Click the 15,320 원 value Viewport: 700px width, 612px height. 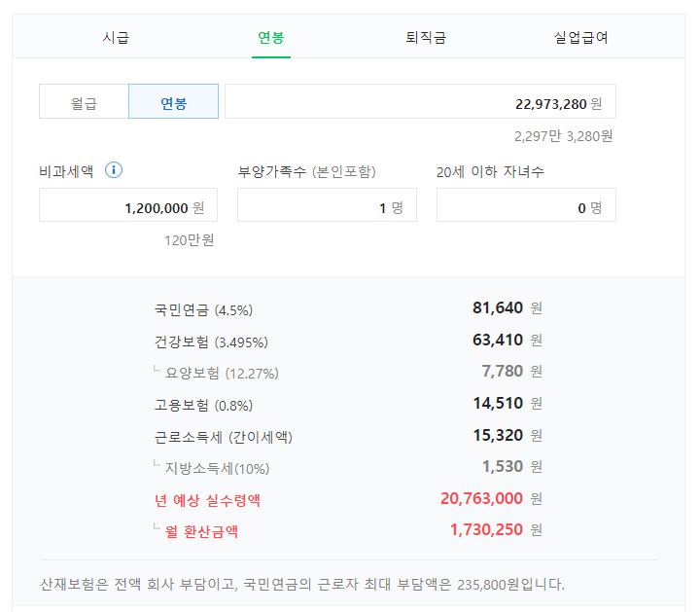point(507,435)
